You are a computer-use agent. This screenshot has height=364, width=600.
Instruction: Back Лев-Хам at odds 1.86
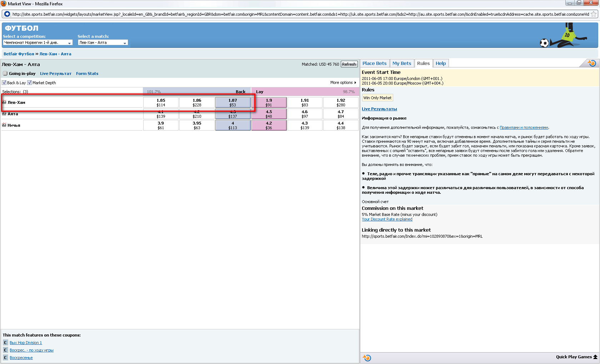coord(197,102)
